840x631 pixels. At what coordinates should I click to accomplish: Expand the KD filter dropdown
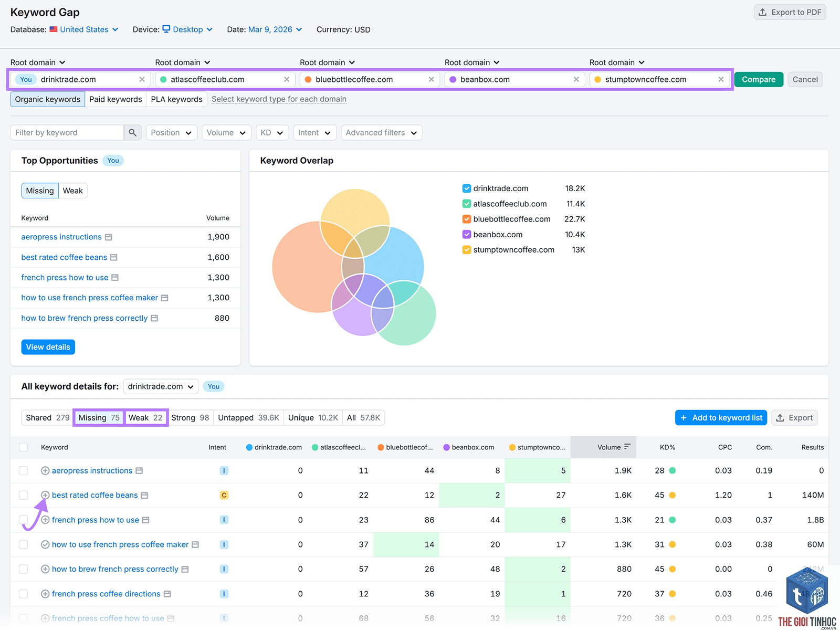tap(272, 133)
